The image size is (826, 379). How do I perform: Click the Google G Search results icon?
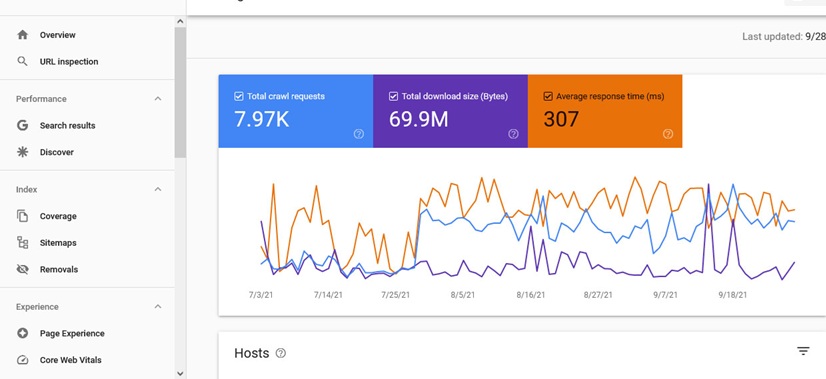coord(22,125)
